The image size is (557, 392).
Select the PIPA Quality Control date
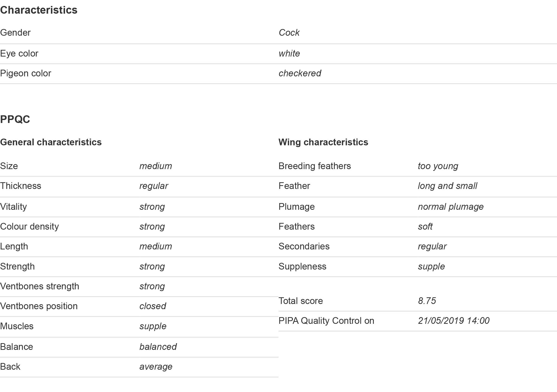[x=454, y=321]
